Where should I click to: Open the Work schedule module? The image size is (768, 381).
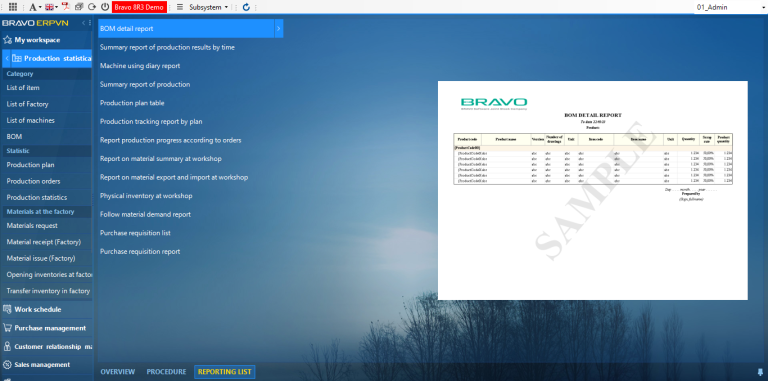click(x=38, y=310)
